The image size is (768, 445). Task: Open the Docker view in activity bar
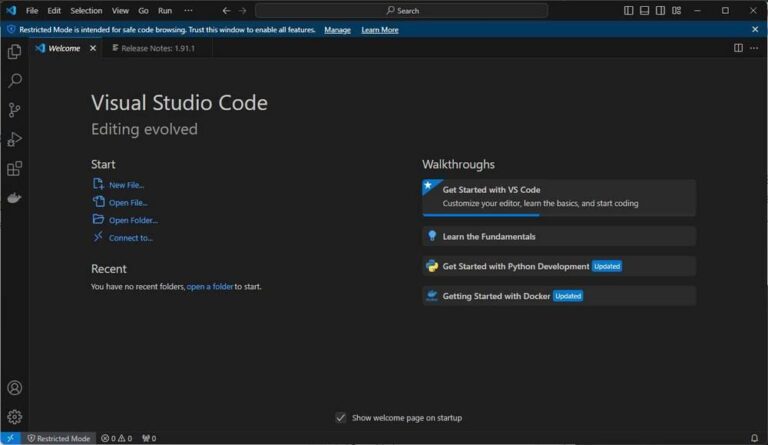pos(15,198)
